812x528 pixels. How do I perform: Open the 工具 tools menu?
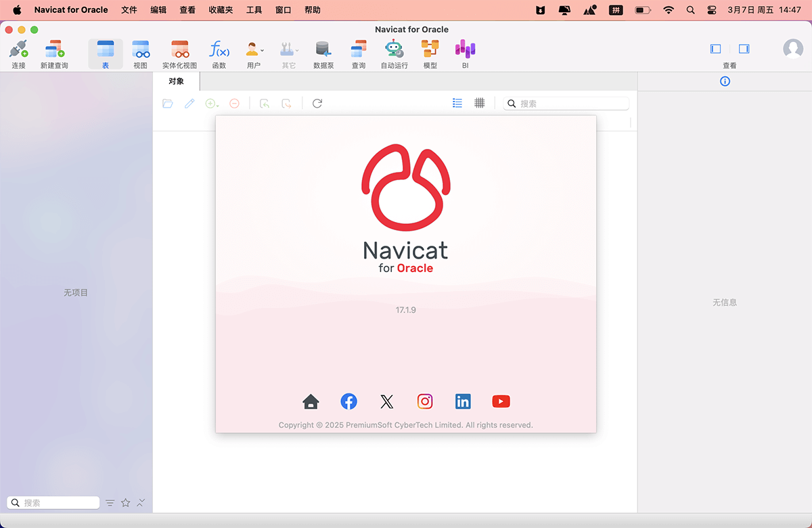tap(254, 10)
